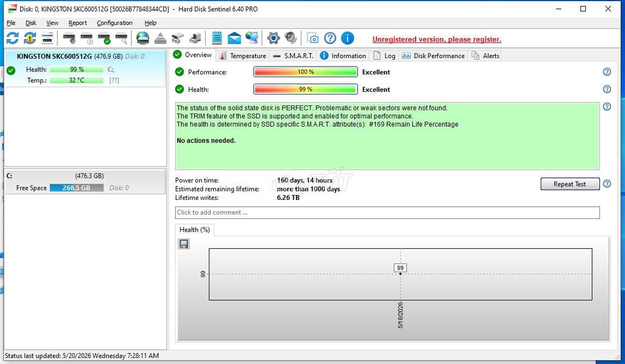Click the 5/18/2026 date label on graph
This screenshot has width=625, height=364.
tap(400, 315)
